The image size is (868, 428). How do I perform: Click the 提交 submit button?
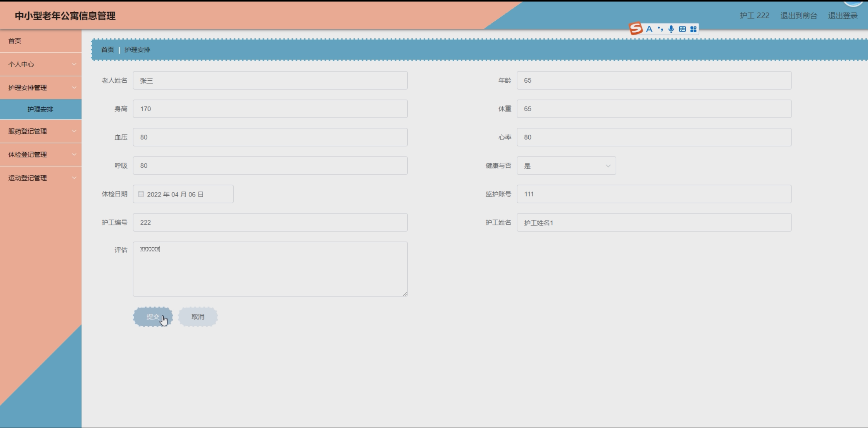click(x=153, y=317)
